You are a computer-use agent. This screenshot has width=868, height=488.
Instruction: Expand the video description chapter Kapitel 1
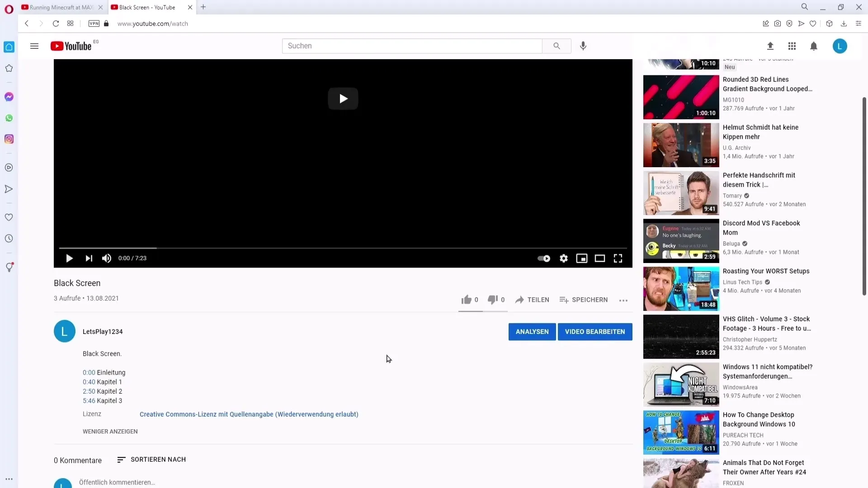tap(88, 381)
